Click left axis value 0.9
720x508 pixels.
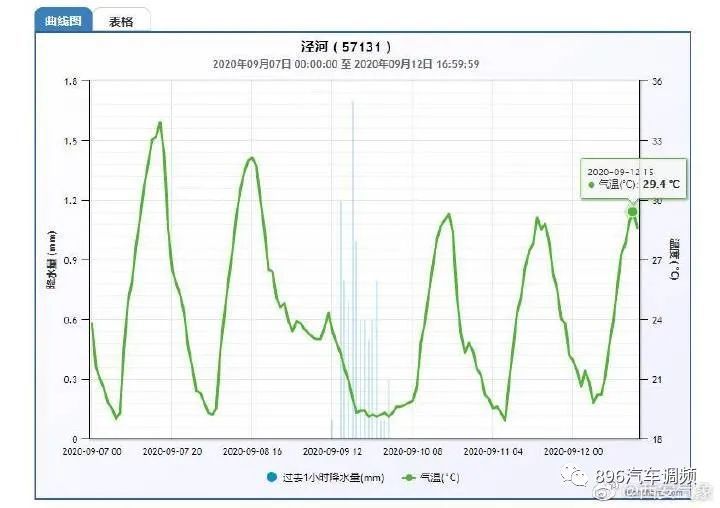pyautogui.click(x=70, y=260)
